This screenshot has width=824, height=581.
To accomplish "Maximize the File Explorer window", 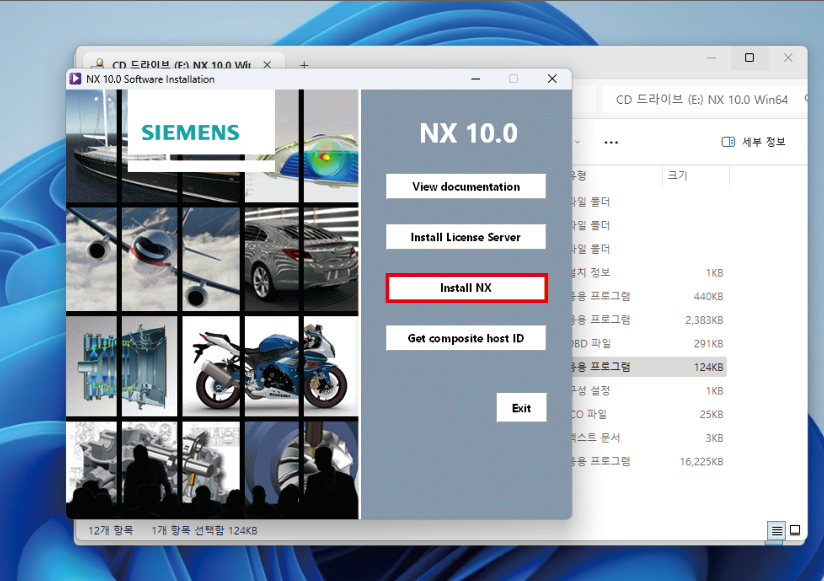I will click(749, 58).
